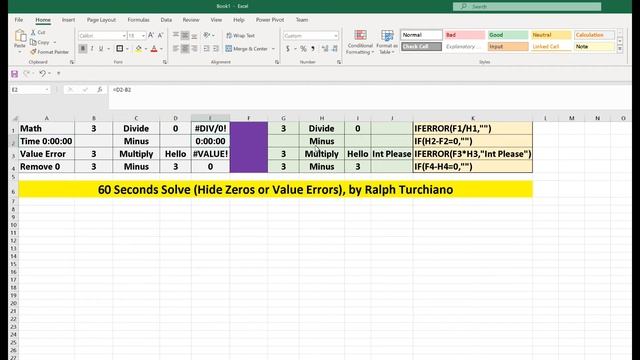The image size is (640, 360).
Task: Apply Accounting dollar format
Action: point(288,49)
